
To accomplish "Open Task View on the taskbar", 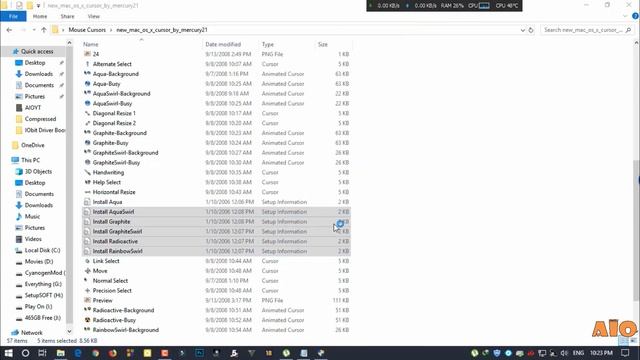I will pos(42,353).
